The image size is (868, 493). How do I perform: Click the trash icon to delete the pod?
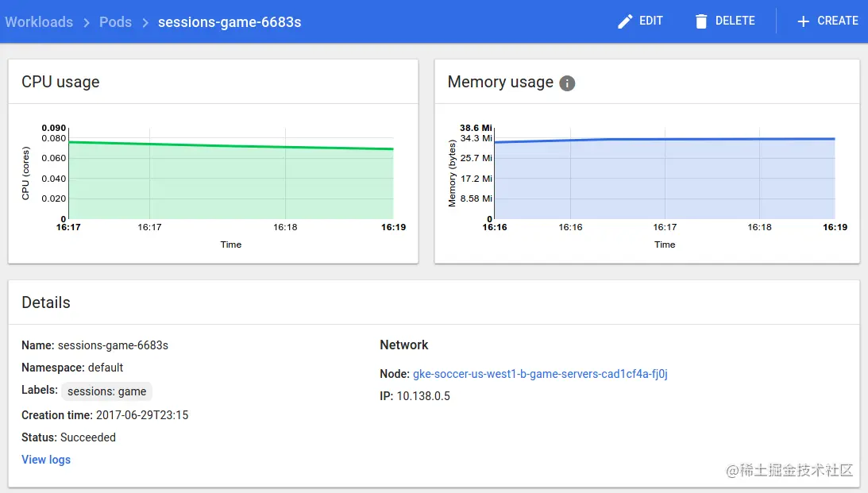click(702, 21)
